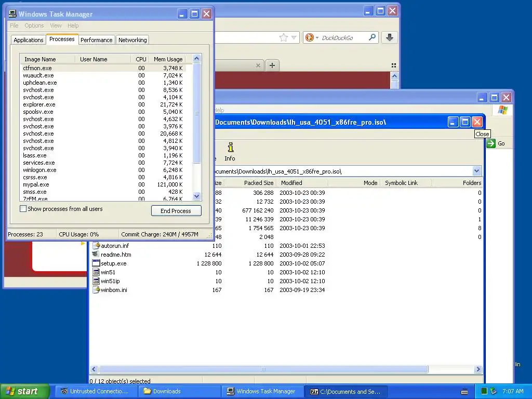Select the winbom.ini file icon
This screenshot has height=399, width=532.
96,290
